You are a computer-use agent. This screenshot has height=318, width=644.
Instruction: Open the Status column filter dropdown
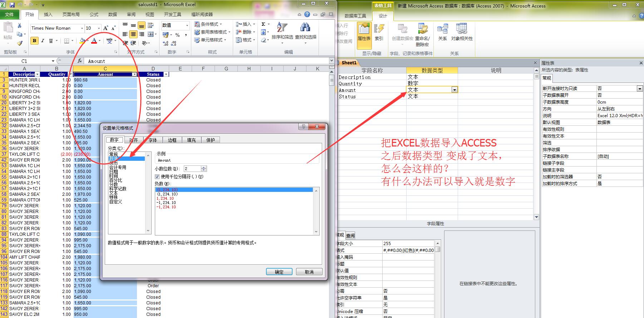tap(166, 74)
